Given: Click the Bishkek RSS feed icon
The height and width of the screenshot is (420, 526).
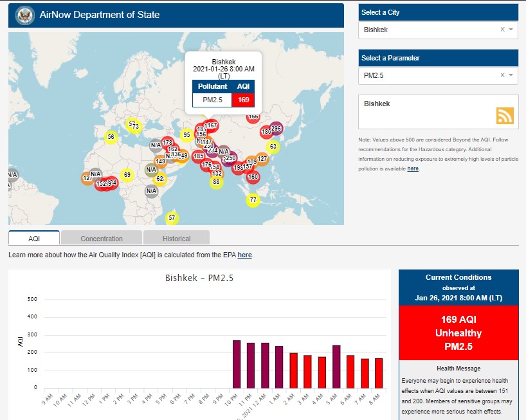Looking at the screenshot, I should [x=505, y=115].
